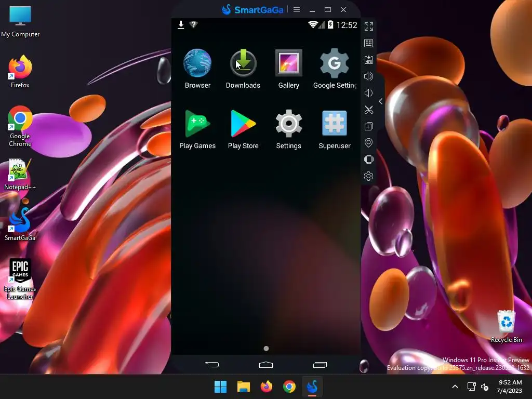Open the location pin sidebar icon

coord(369,143)
